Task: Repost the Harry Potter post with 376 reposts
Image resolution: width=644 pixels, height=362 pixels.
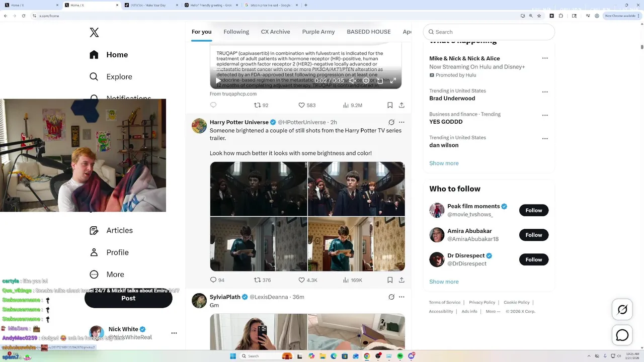Action: [x=262, y=280]
